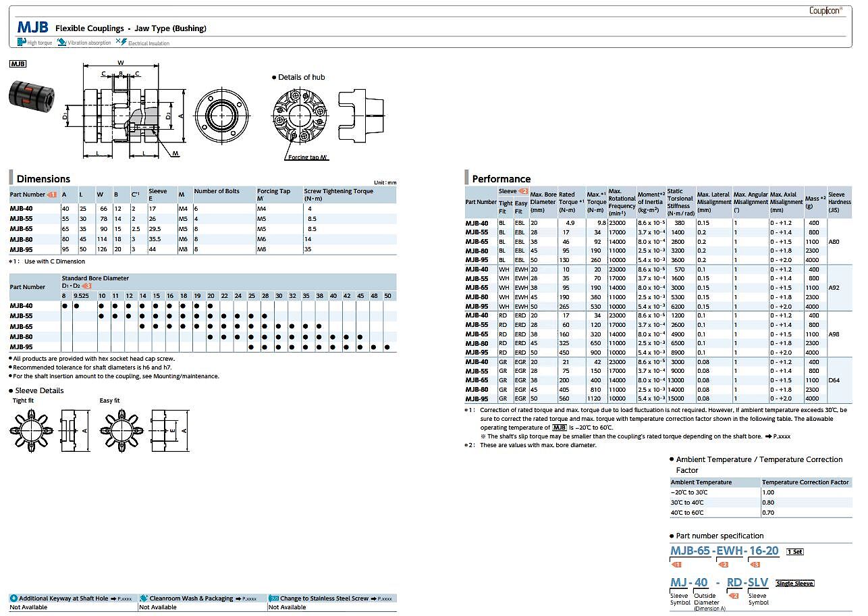Select the Sleeve Details heading
868x616 pixels.
pyautogui.click(x=38, y=390)
